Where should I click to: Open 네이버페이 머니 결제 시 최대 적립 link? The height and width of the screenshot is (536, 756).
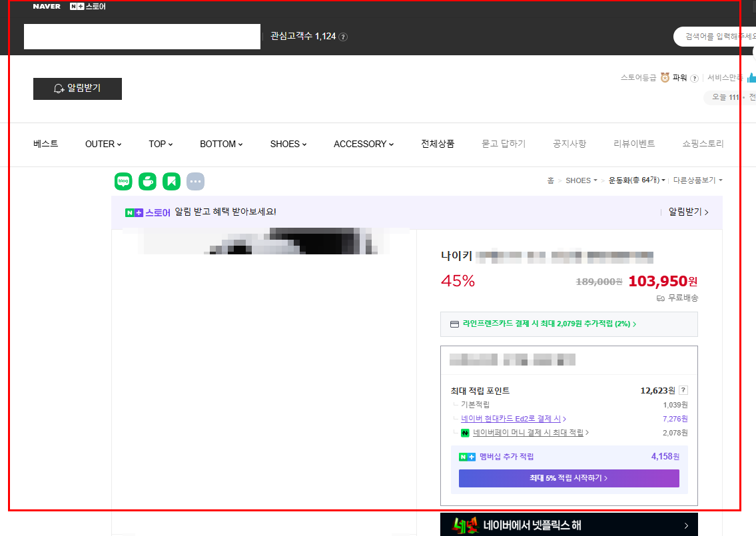click(x=531, y=433)
